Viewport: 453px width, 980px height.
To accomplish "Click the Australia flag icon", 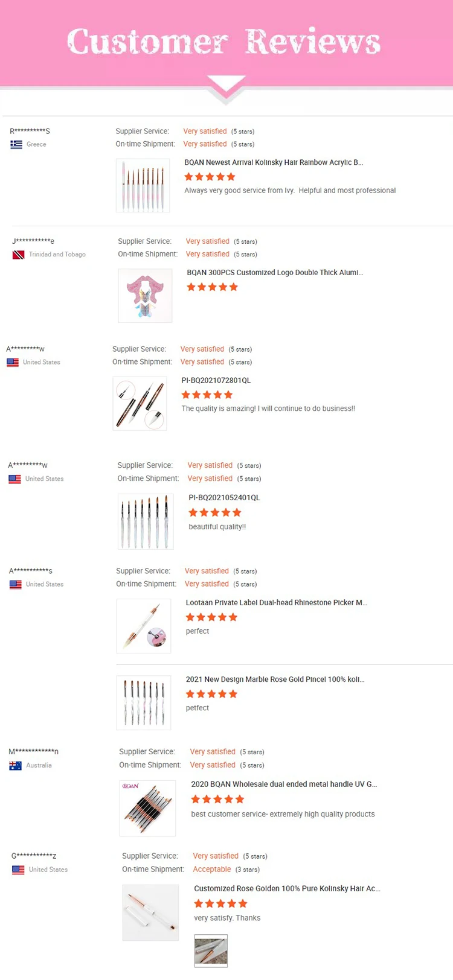I will (15, 765).
